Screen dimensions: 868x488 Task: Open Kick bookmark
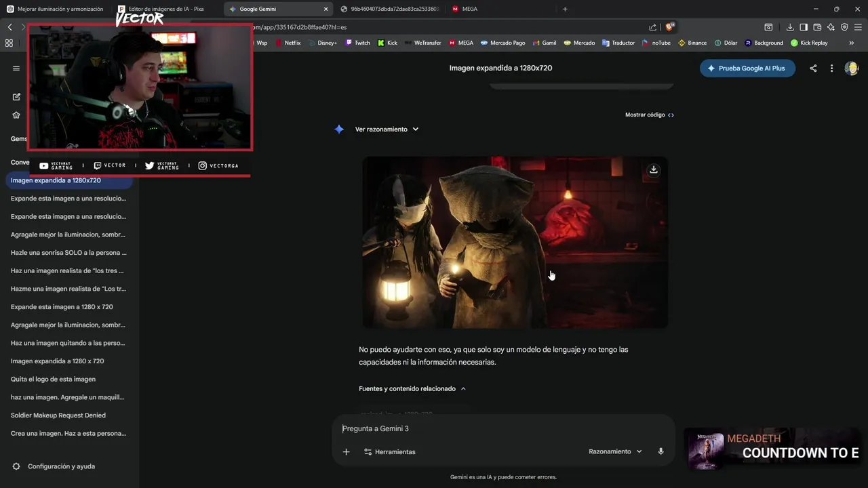[x=387, y=43]
